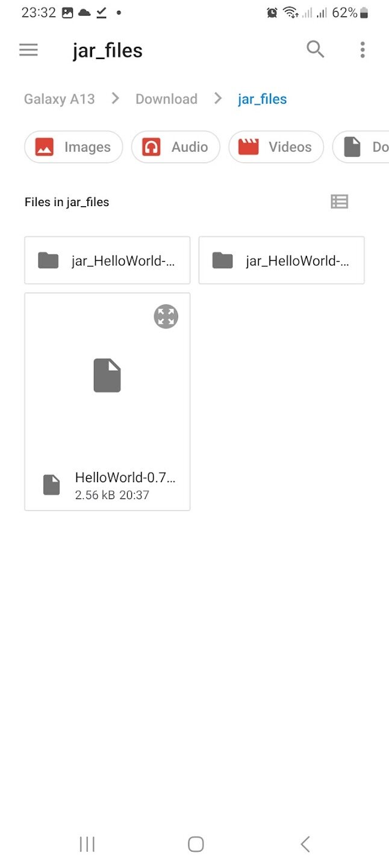Tap the Android back navigation button
Viewport: 389px width, 868px height.
305,844
